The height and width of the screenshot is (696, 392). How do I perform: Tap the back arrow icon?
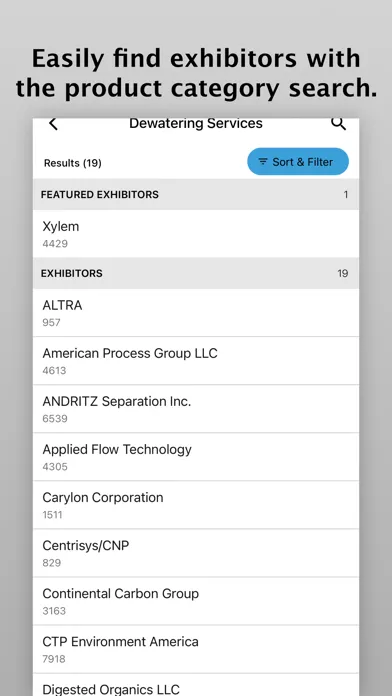pyautogui.click(x=53, y=124)
